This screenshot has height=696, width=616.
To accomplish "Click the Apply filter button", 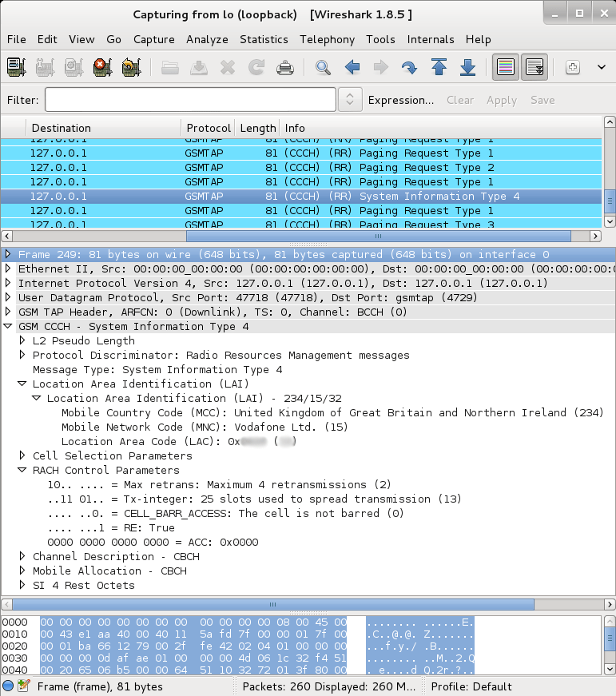I will point(502,101).
